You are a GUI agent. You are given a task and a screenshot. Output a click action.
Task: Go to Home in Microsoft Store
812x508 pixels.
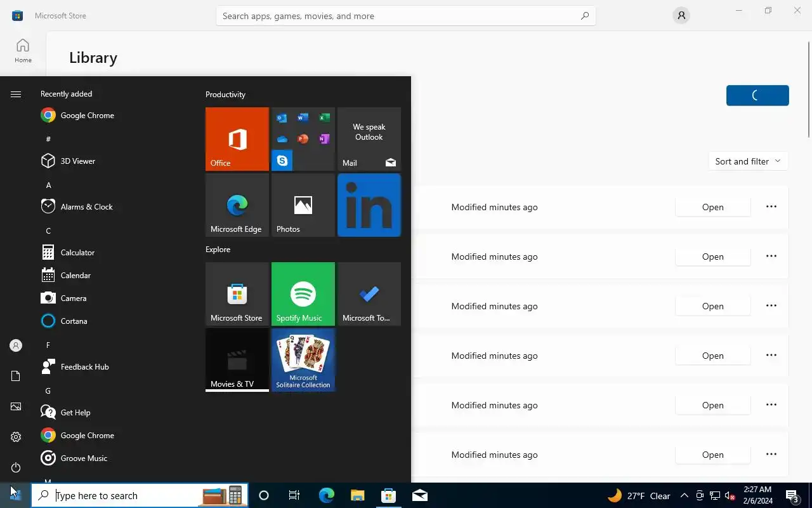[23, 51]
